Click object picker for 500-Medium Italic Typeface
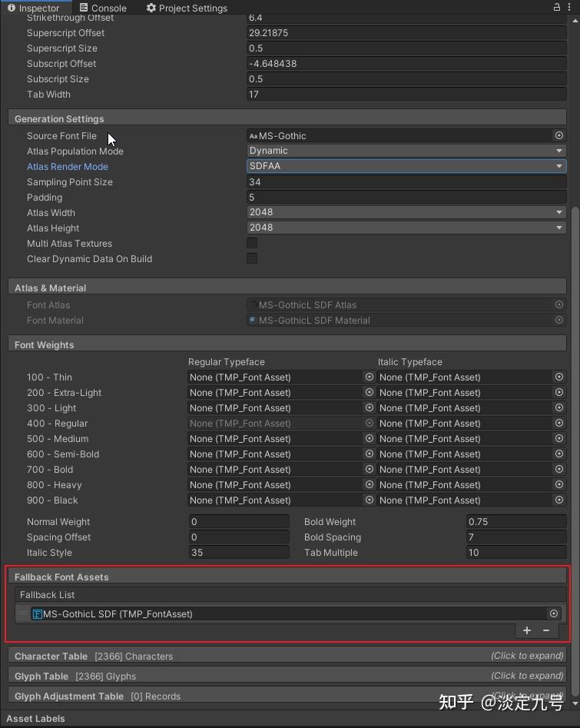Image resolution: width=580 pixels, height=728 pixels. click(x=558, y=438)
